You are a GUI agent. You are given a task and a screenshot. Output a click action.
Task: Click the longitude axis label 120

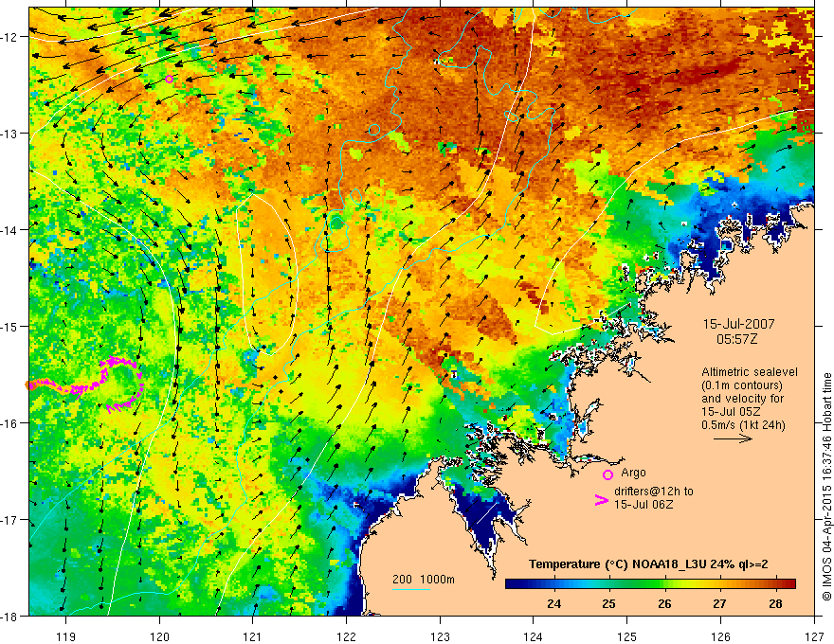[x=159, y=636]
